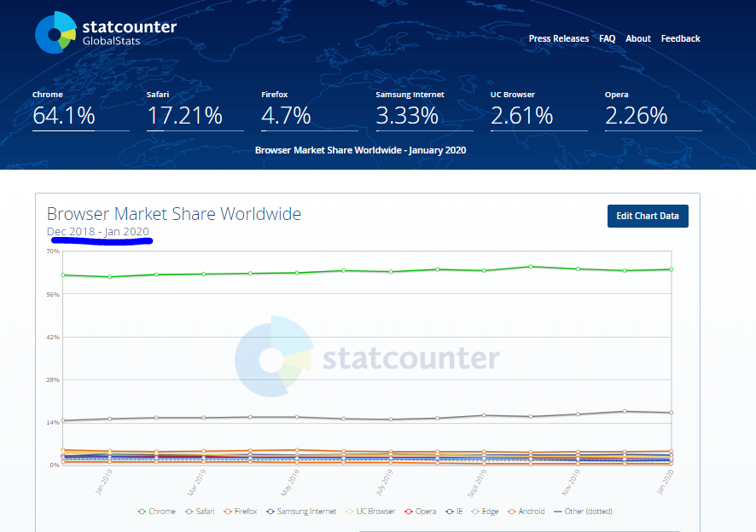Select the Chrome 64.1% stat
The width and height of the screenshot is (756, 532).
click(80, 110)
